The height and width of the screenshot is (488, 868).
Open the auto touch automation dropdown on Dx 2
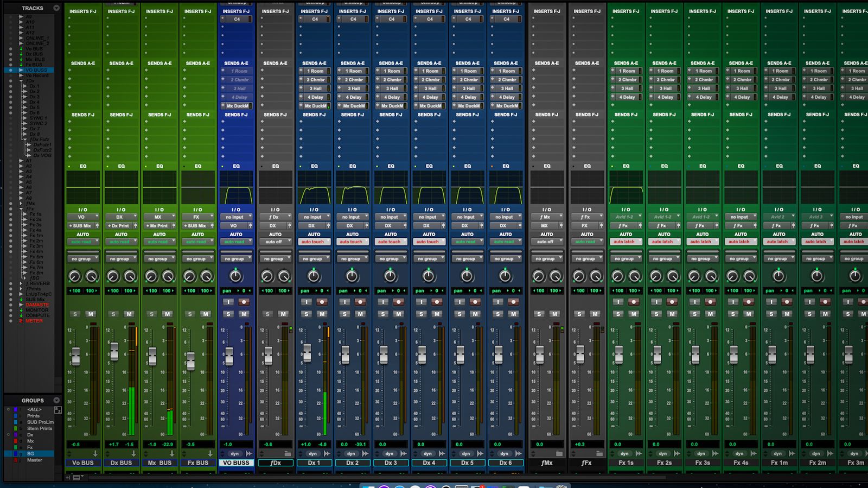tap(352, 242)
